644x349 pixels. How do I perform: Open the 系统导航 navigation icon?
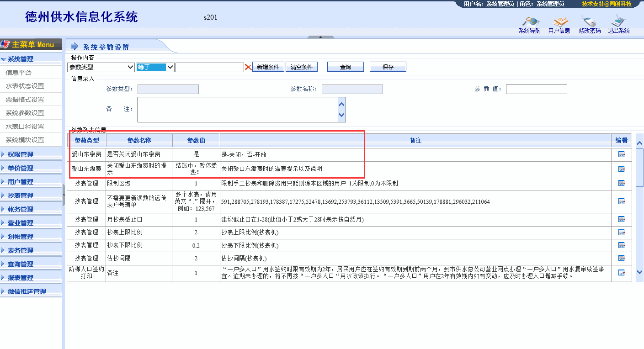pyautogui.click(x=529, y=22)
